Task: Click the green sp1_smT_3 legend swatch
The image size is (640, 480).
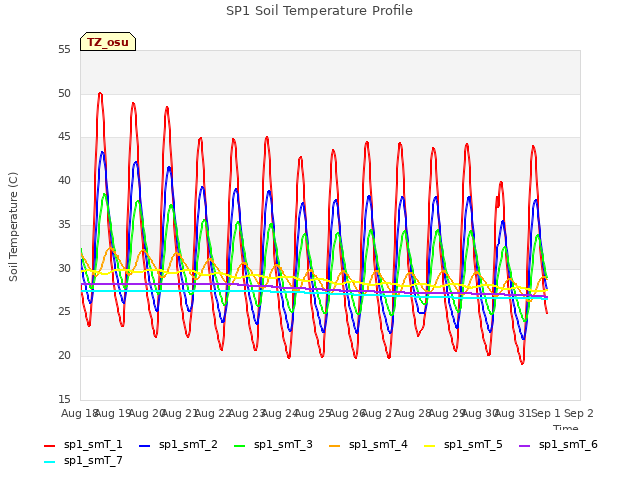Action: click(240, 446)
